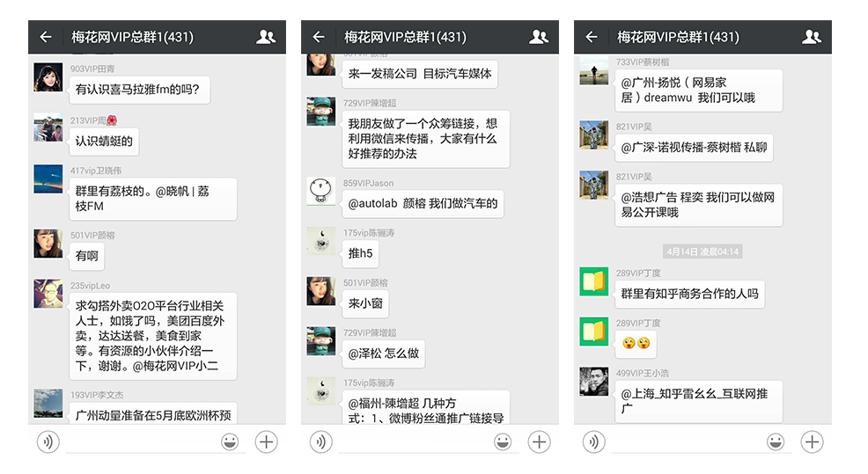Expand more options plus button in left chat
The width and height of the screenshot is (868, 474).
click(x=266, y=441)
